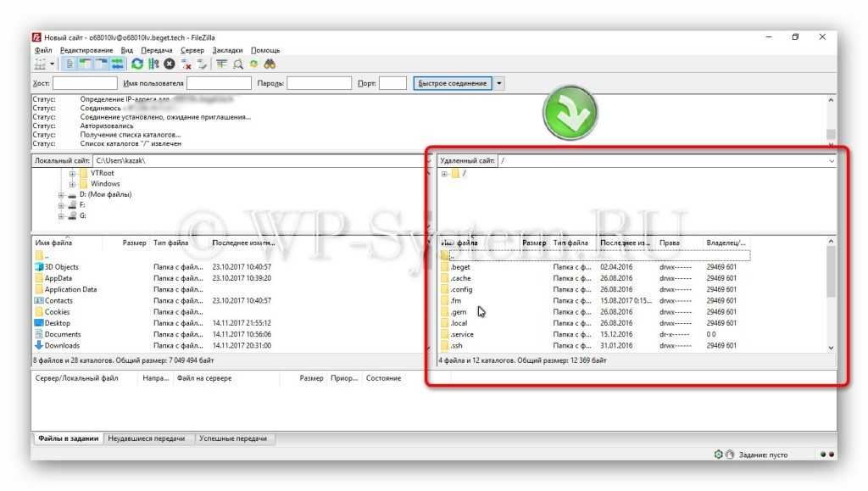Viewport: 868px width, 491px height.
Task: Toggle synchronized browsing icon
Action: tap(253, 64)
